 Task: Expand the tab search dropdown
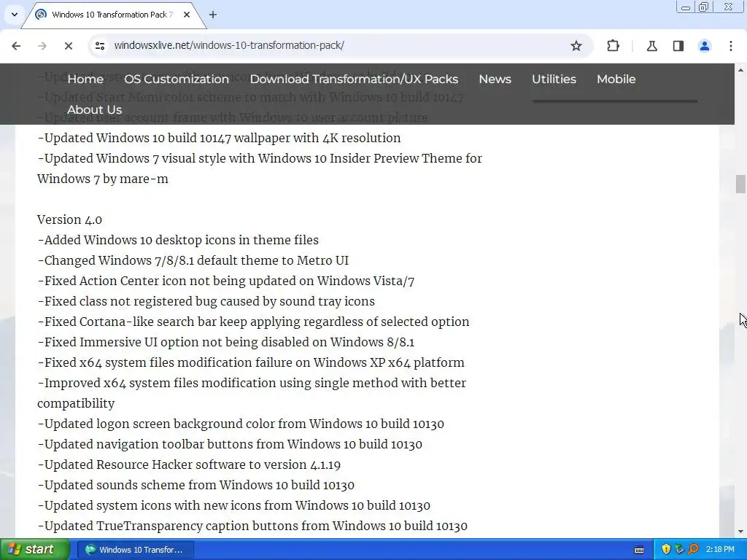pos(15,15)
